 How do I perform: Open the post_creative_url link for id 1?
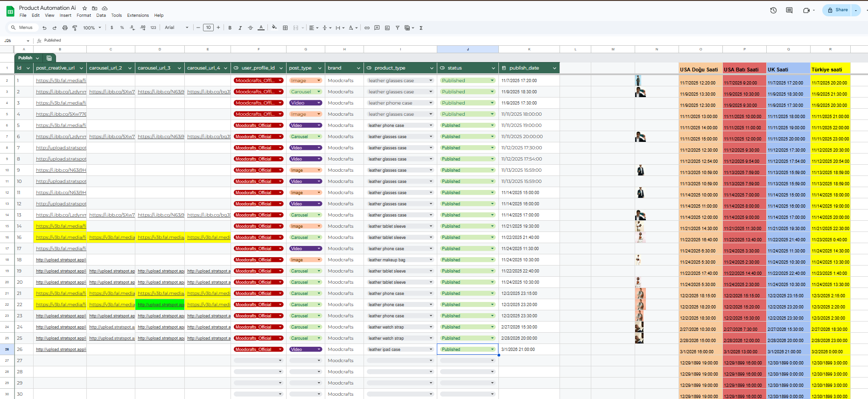pos(61,81)
